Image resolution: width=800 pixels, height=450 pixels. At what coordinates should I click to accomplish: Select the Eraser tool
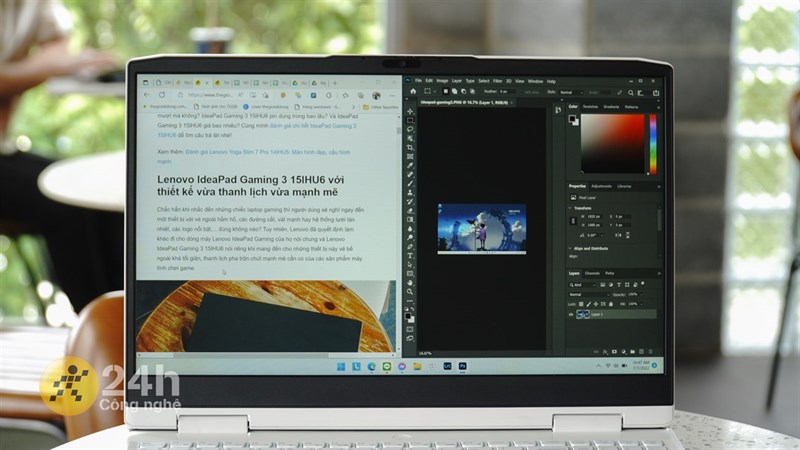pyautogui.click(x=410, y=211)
